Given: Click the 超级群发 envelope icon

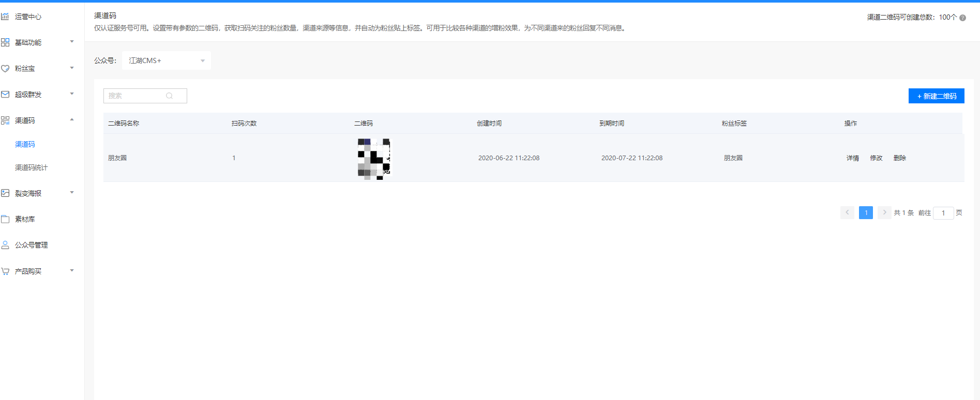Looking at the screenshot, I should (5, 95).
